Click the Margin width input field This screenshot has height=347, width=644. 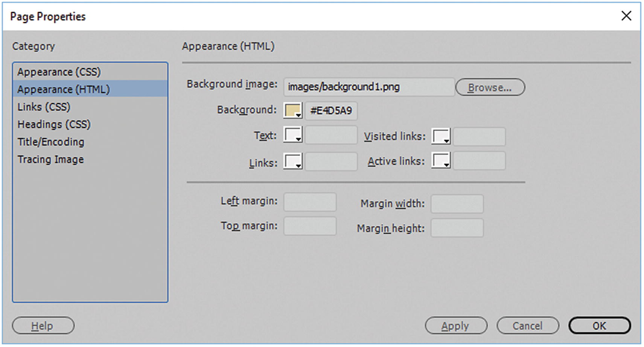tap(457, 204)
